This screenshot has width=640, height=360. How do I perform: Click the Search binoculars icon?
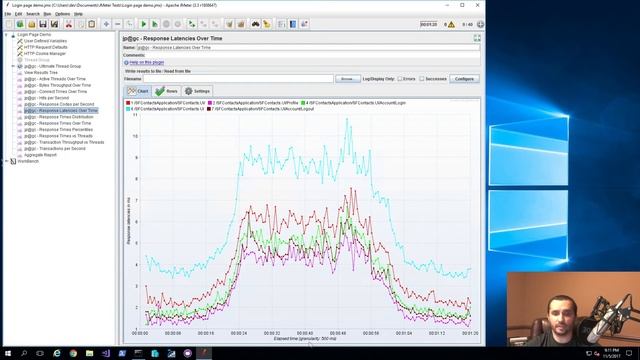[x=255, y=24]
